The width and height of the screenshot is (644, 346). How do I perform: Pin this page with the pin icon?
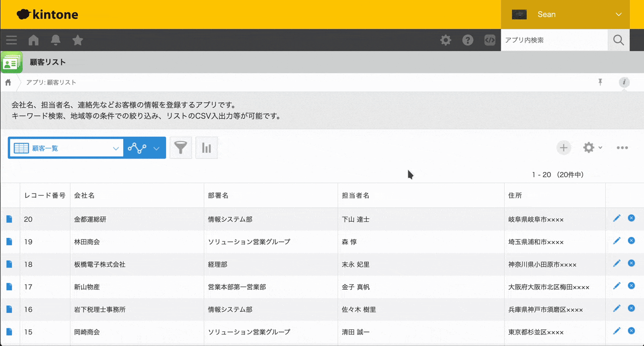(x=600, y=81)
